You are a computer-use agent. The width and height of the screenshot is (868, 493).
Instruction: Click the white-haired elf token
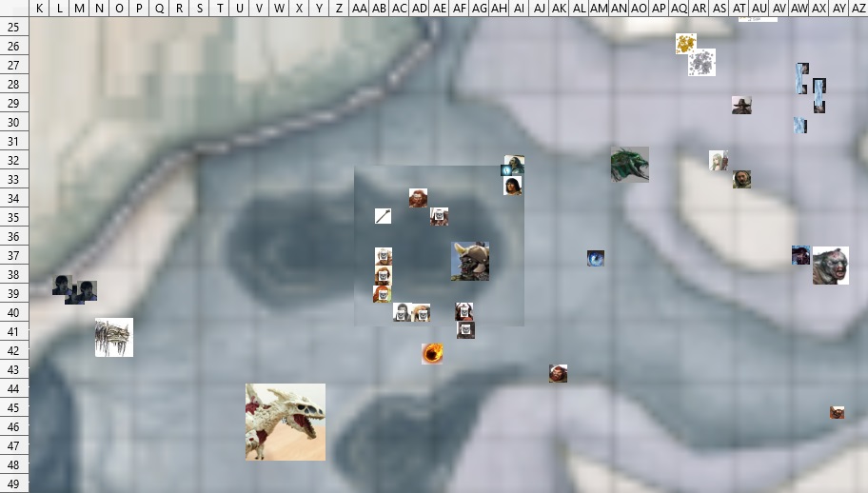pos(718,160)
